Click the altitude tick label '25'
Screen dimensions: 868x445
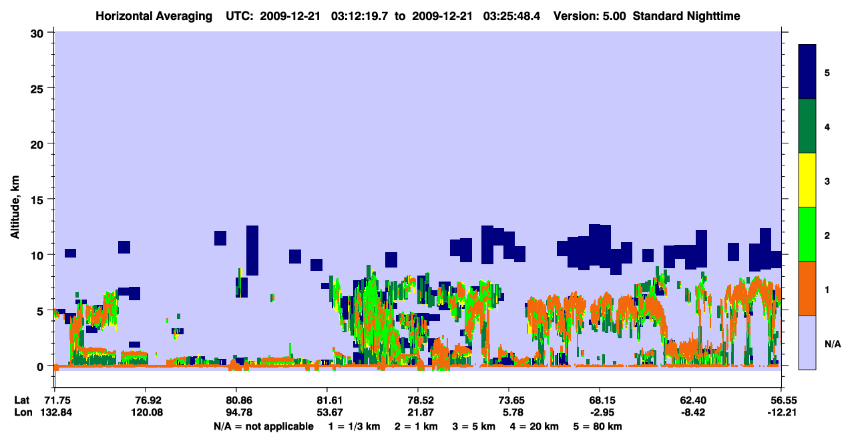pyautogui.click(x=39, y=88)
